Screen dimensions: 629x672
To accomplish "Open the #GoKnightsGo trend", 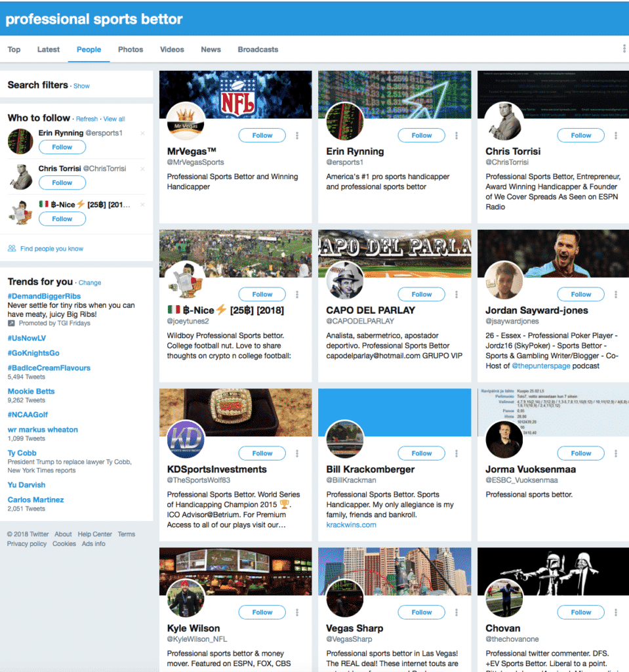I will click(x=33, y=353).
